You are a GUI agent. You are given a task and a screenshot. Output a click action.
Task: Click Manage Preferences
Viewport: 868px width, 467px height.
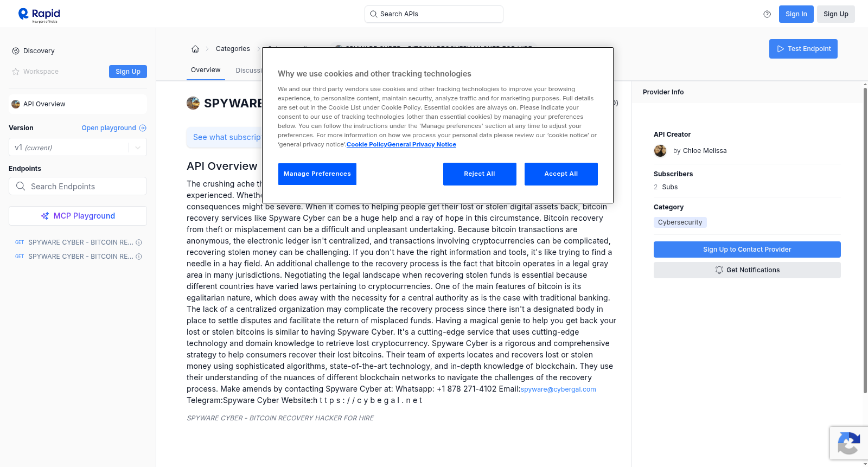point(317,174)
